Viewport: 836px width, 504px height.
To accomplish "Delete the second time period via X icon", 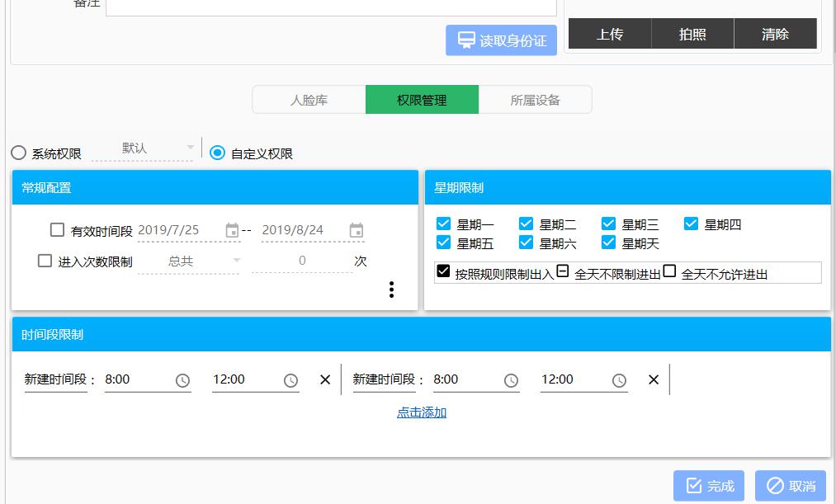I will point(653,379).
